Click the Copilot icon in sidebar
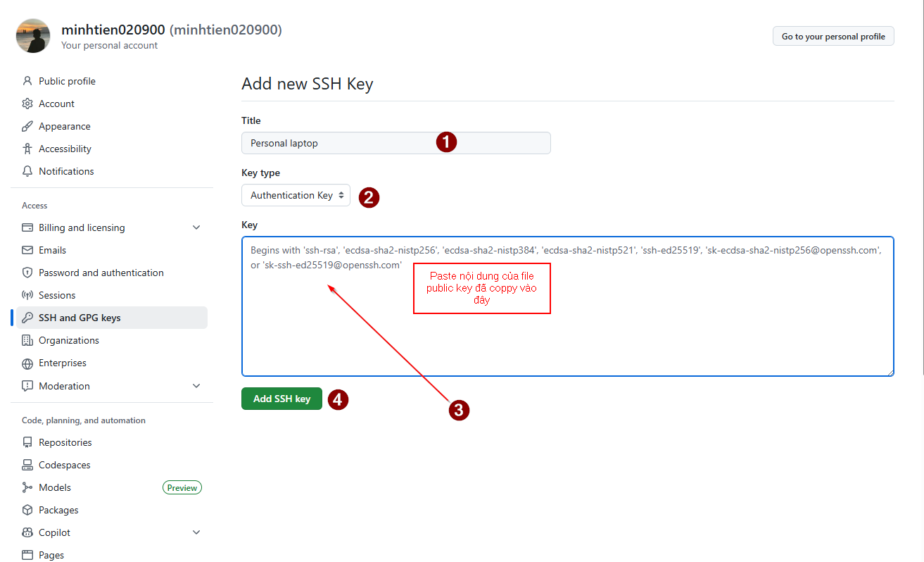 pos(27,532)
